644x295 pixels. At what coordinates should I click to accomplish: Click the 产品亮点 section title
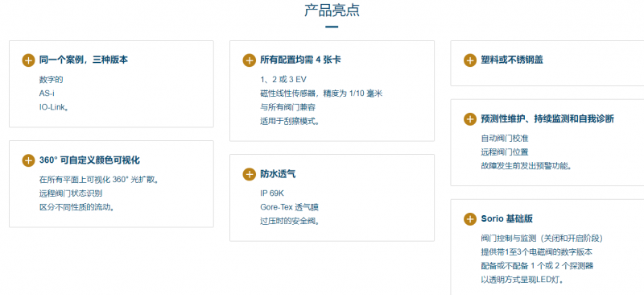[332, 10]
